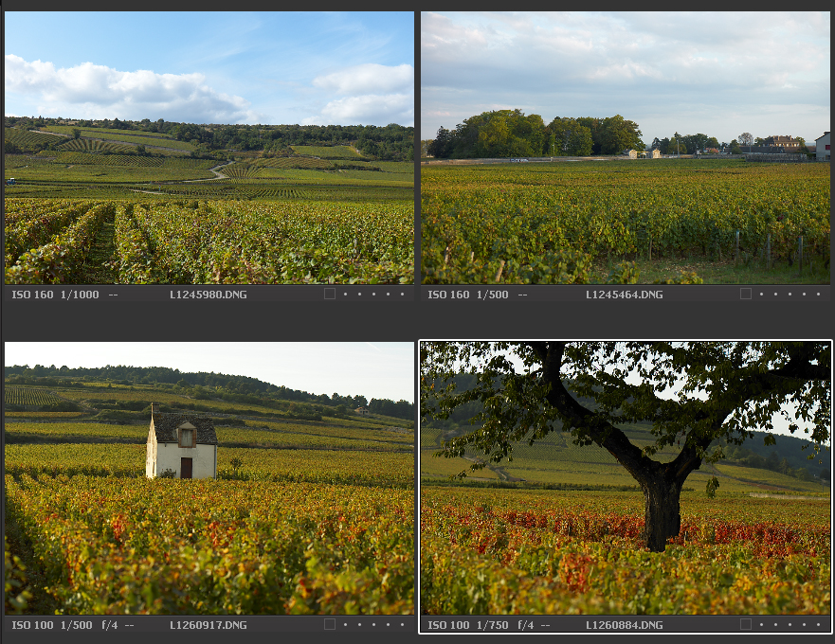The height and width of the screenshot is (644, 835).
Task: Set one-star rating dot on L1260917.DNG
Action: [345, 625]
